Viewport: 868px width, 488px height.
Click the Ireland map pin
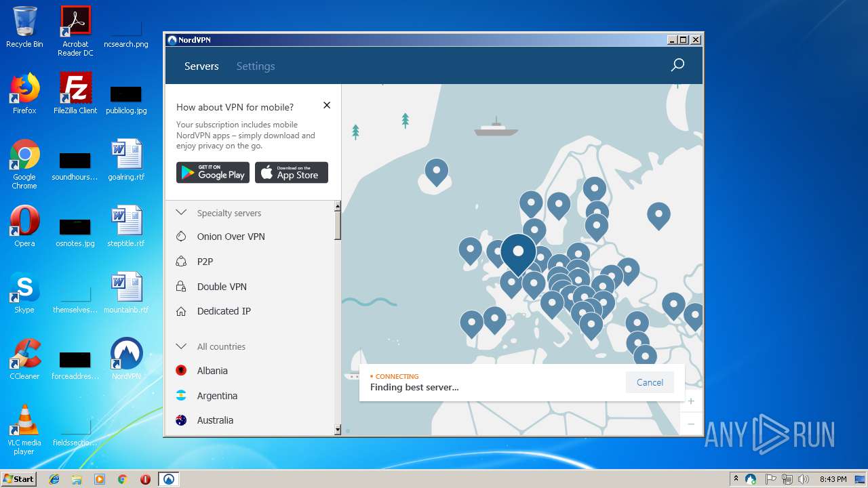(470, 251)
